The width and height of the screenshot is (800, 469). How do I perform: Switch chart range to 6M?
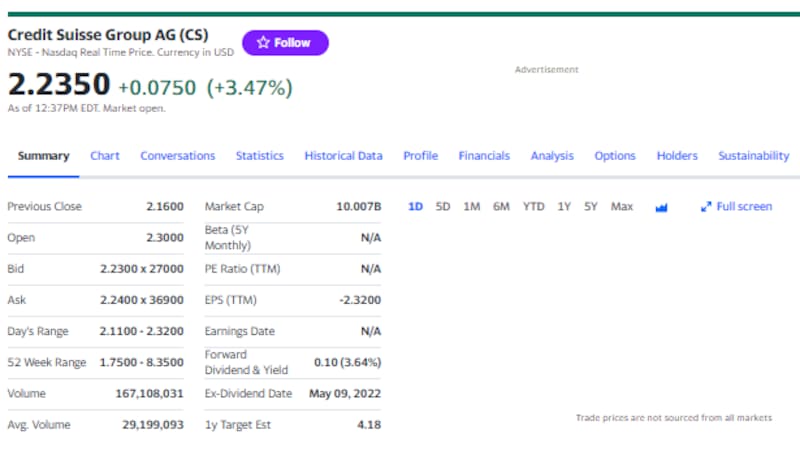pyautogui.click(x=501, y=207)
